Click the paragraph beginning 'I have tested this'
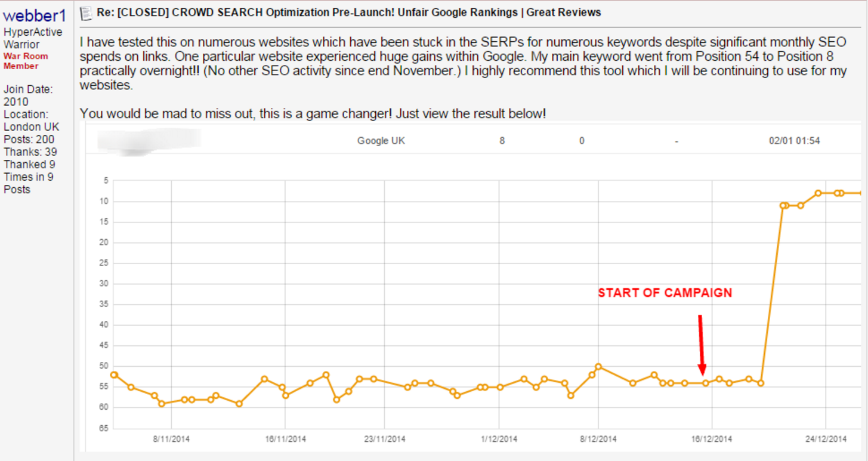868x461 pixels. point(464,64)
